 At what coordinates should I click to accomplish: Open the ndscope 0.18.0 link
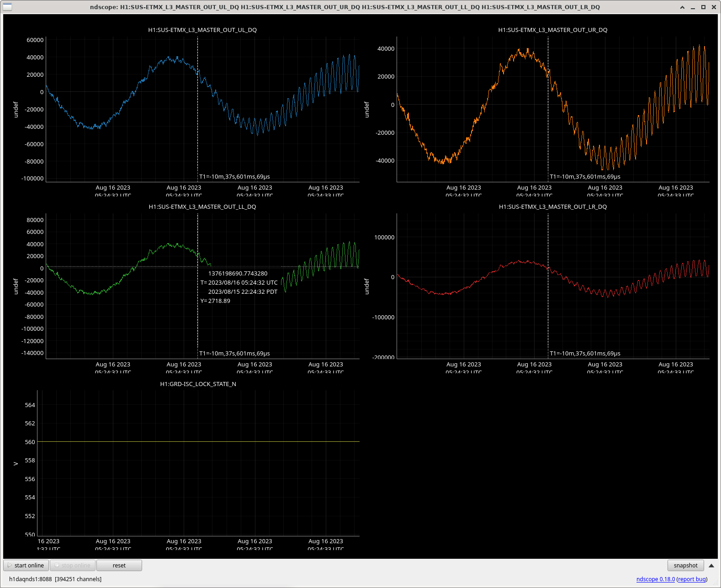pyautogui.click(x=655, y=579)
